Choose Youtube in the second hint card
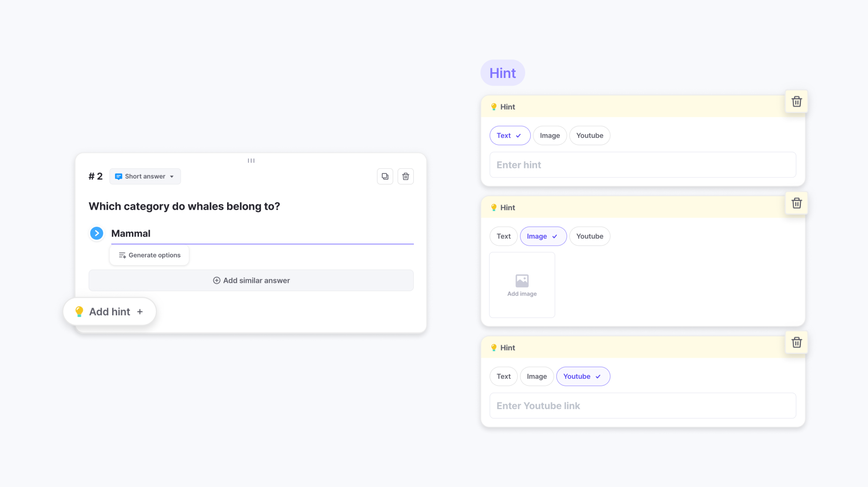Screen dimensions: 868x487 pyautogui.click(x=590, y=236)
